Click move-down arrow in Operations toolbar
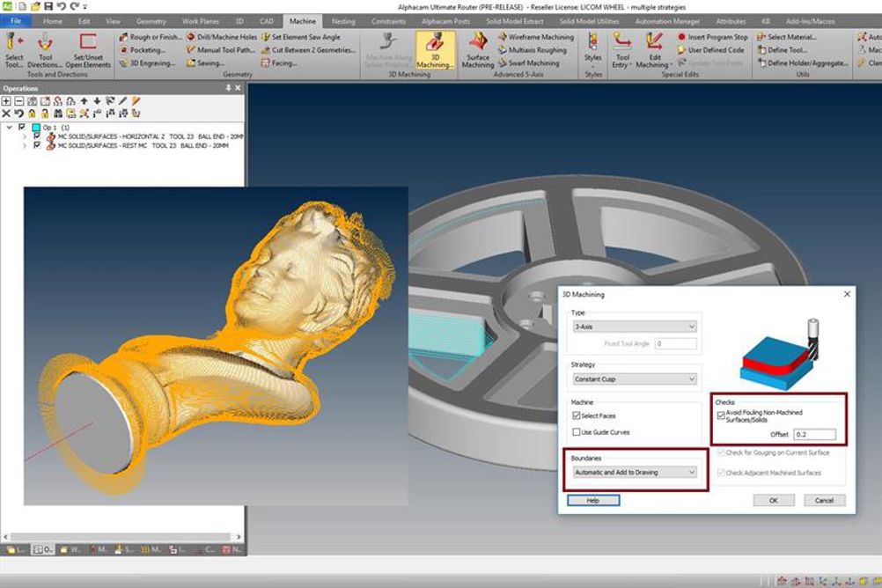The height and width of the screenshot is (588, 882). point(97,101)
